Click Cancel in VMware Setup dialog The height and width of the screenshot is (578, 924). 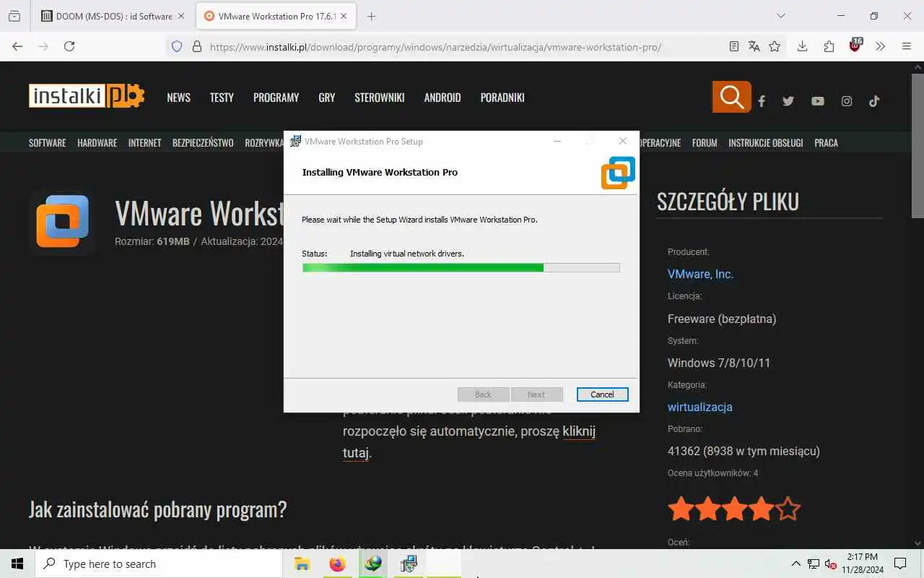coord(602,394)
